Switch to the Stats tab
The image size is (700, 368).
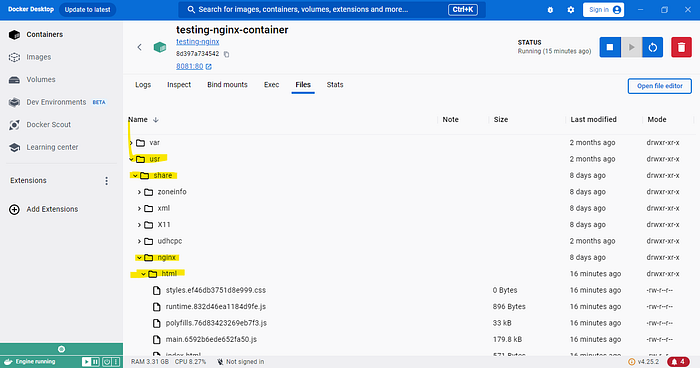[335, 85]
